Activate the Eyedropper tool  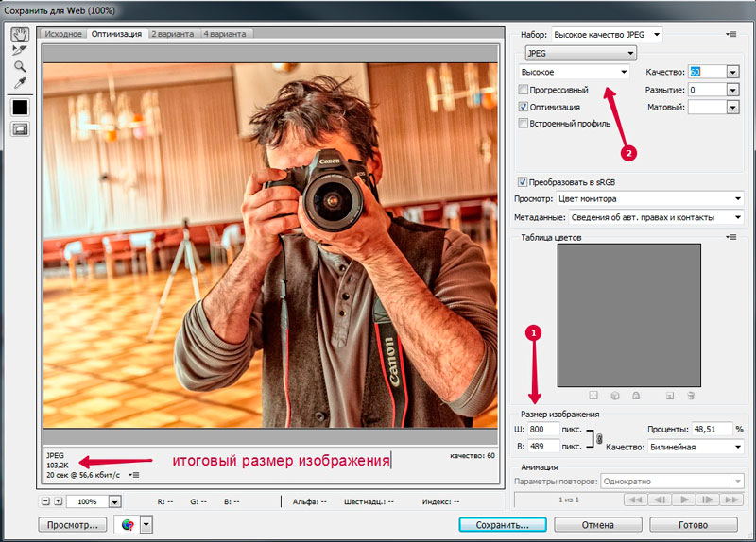point(19,83)
